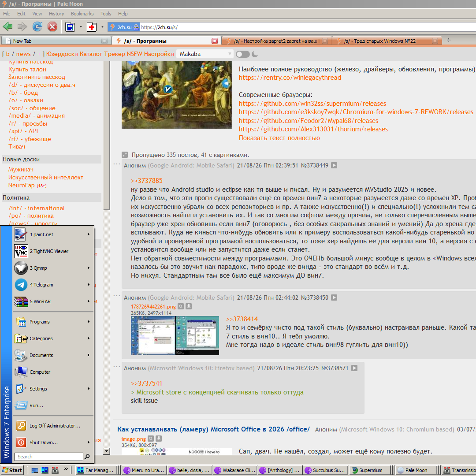Click the magnifier icon beside the Start menu search
Screen dimensions: 476x476
pos(87,457)
